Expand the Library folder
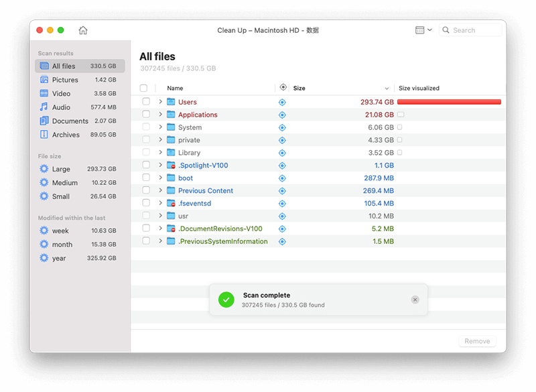The image size is (536, 392). 160,152
